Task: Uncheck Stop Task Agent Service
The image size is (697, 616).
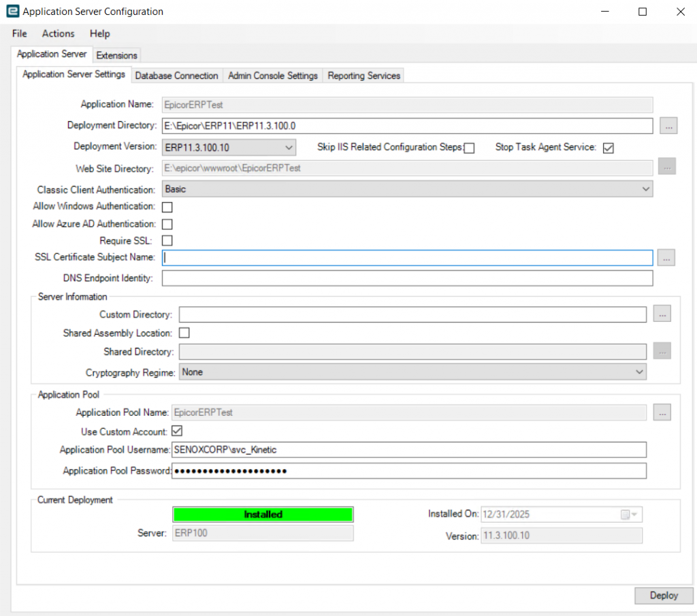Action: [609, 148]
